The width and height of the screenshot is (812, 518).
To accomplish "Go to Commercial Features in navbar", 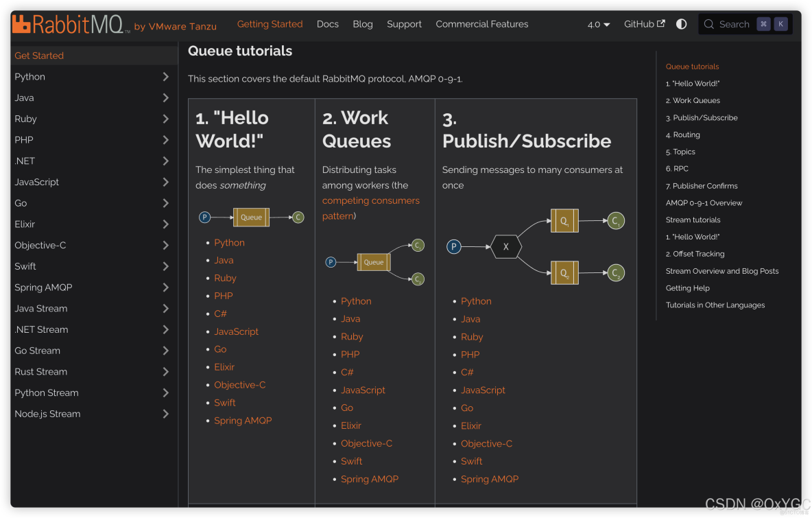I will (482, 24).
